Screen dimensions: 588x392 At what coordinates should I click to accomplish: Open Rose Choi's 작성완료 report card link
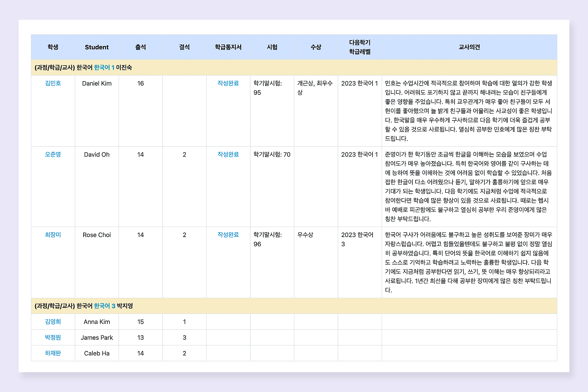click(228, 235)
